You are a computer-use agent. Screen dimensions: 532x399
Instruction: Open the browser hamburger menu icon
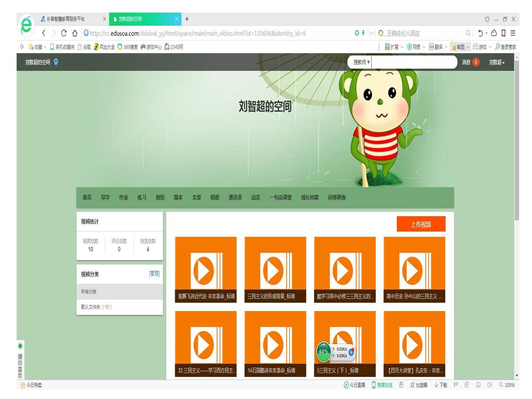click(x=513, y=33)
